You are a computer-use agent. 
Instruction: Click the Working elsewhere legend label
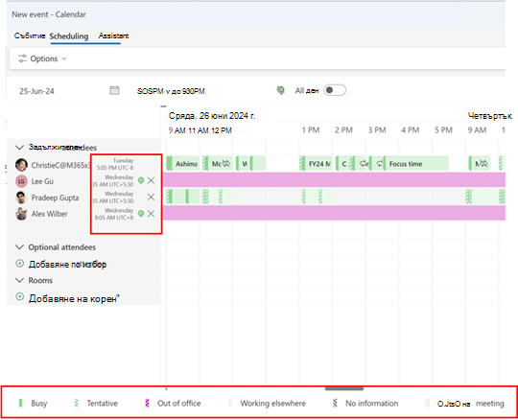pyautogui.click(x=272, y=404)
